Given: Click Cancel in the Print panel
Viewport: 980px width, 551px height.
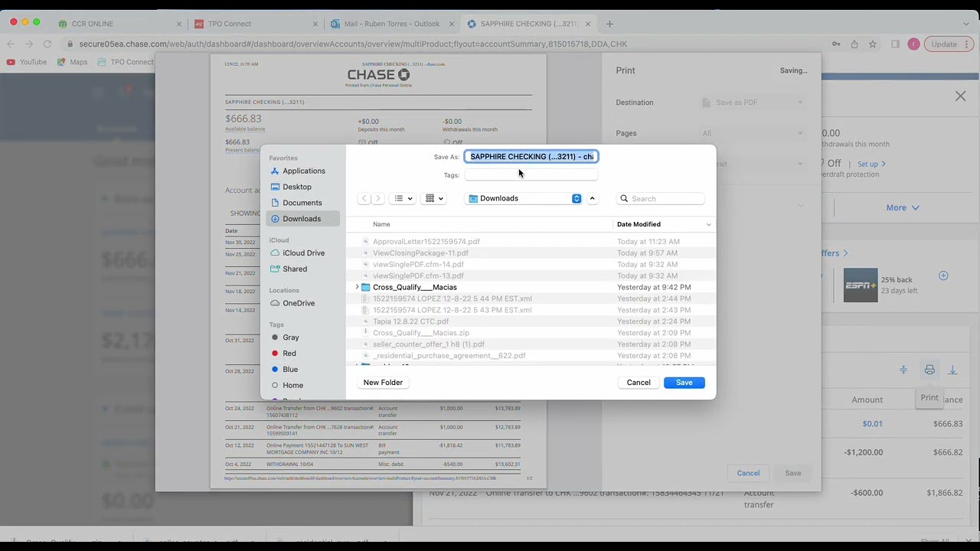Looking at the screenshot, I should tap(748, 473).
